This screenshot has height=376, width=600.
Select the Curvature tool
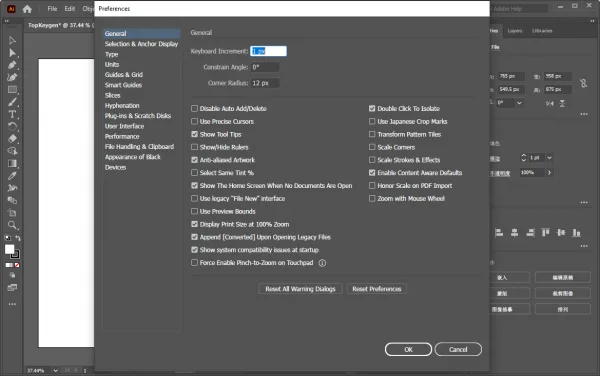12,77
